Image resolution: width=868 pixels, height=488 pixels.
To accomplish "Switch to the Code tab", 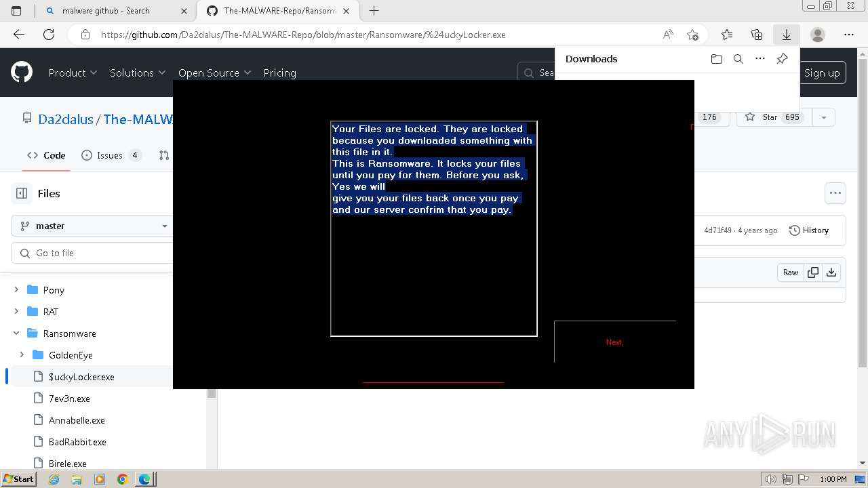I will [x=46, y=155].
